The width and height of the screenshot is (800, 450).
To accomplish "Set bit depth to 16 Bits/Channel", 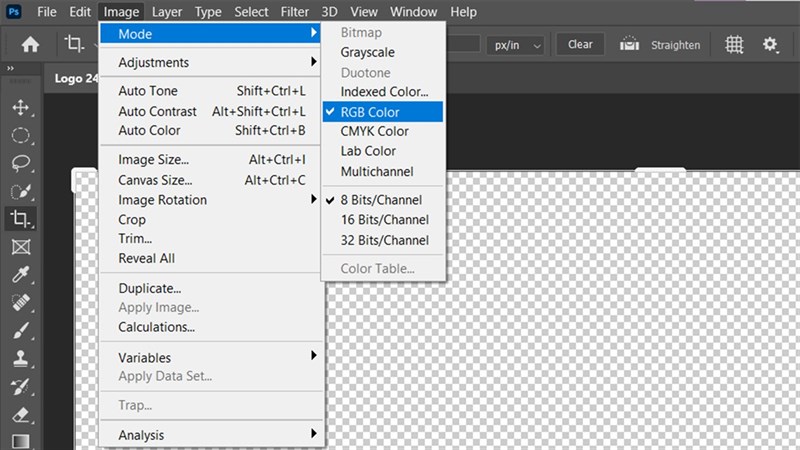I will (x=384, y=220).
